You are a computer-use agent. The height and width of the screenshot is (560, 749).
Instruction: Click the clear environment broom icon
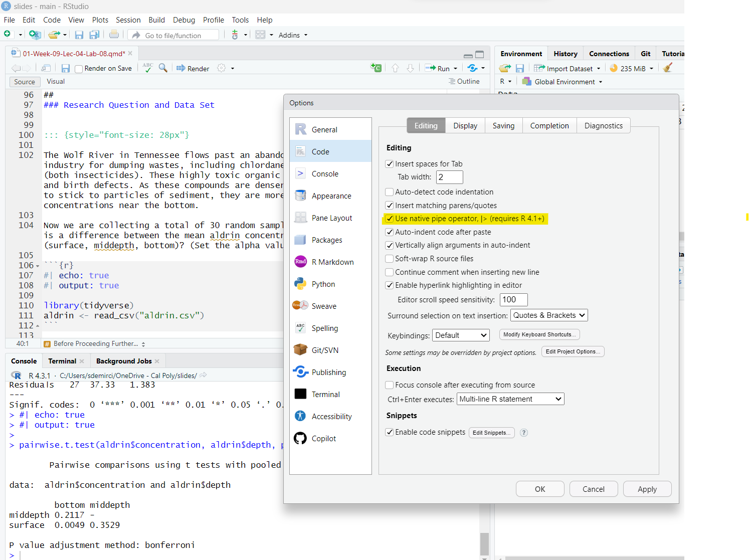667,68
